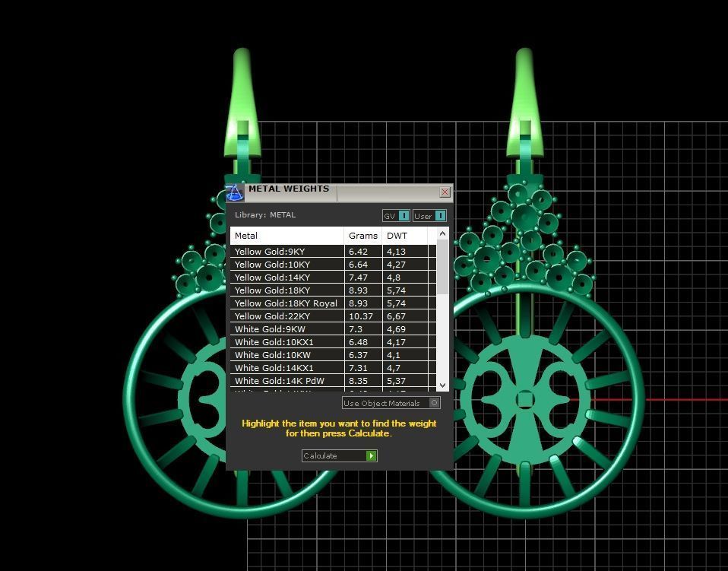
Task: Close the Metal Weights dialog
Action: click(x=445, y=192)
